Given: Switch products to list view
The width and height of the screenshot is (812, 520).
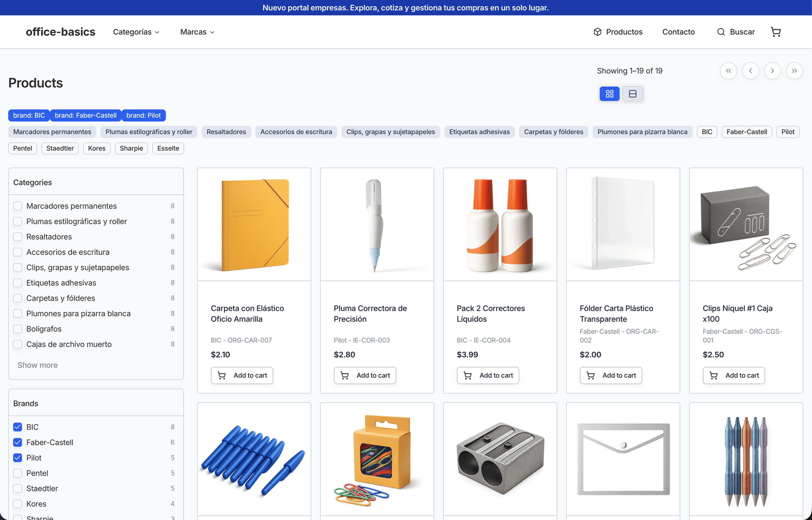Looking at the screenshot, I should pyautogui.click(x=632, y=94).
